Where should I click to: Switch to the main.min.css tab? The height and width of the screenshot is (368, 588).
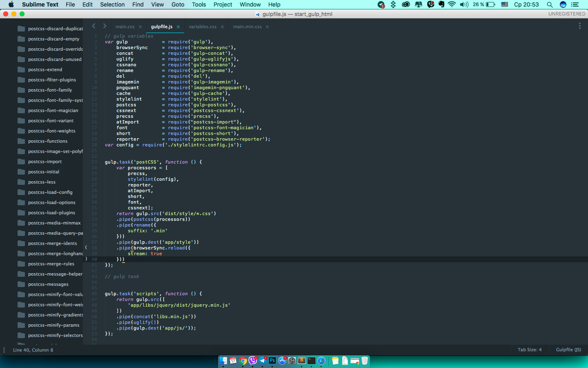click(247, 27)
